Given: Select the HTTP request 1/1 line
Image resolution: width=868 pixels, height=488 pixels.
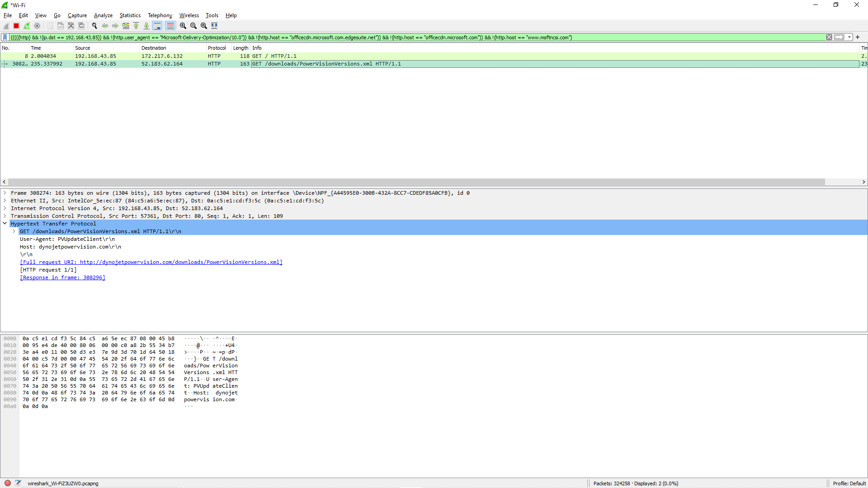Looking at the screenshot, I should click(x=48, y=270).
